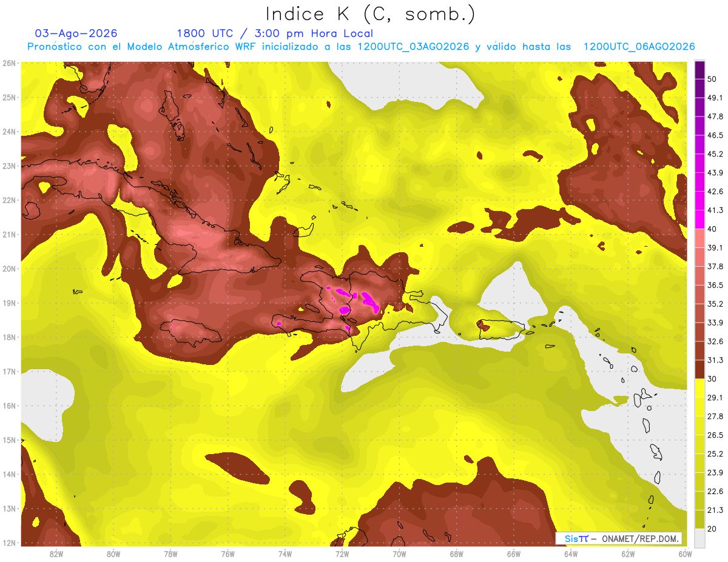Click the colorbar label "33.9"
The width and height of the screenshot is (728, 562).
(715, 323)
